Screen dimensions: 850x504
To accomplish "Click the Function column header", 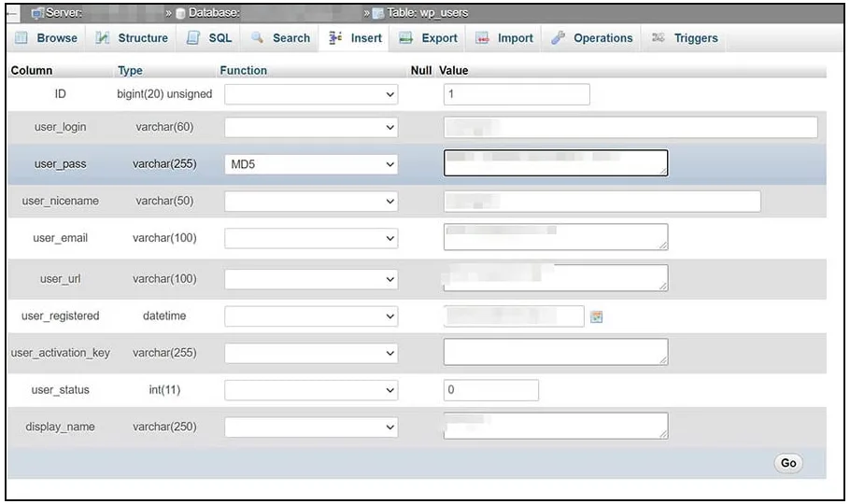I will [244, 70].
